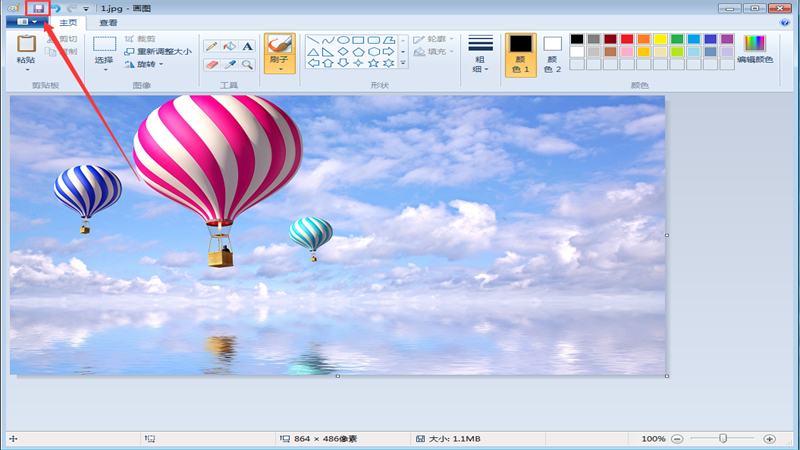Activate the 颜色 1 foreground color box

[520, 55]
